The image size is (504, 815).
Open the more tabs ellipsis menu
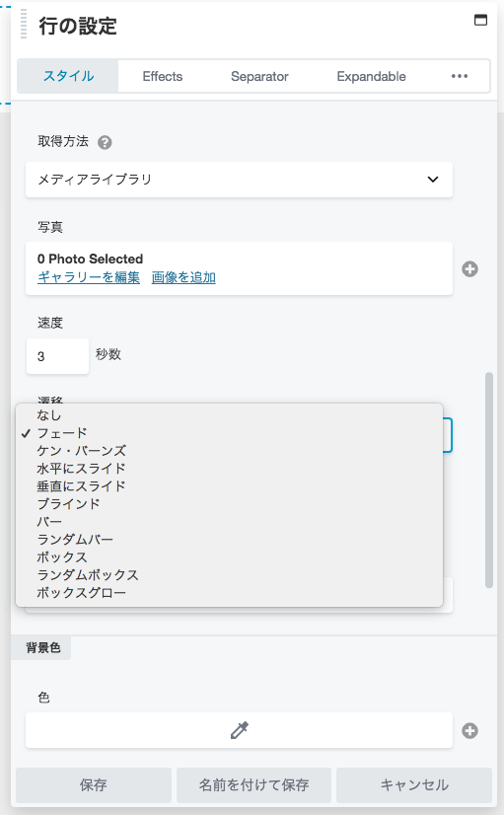tap(460, 76)
